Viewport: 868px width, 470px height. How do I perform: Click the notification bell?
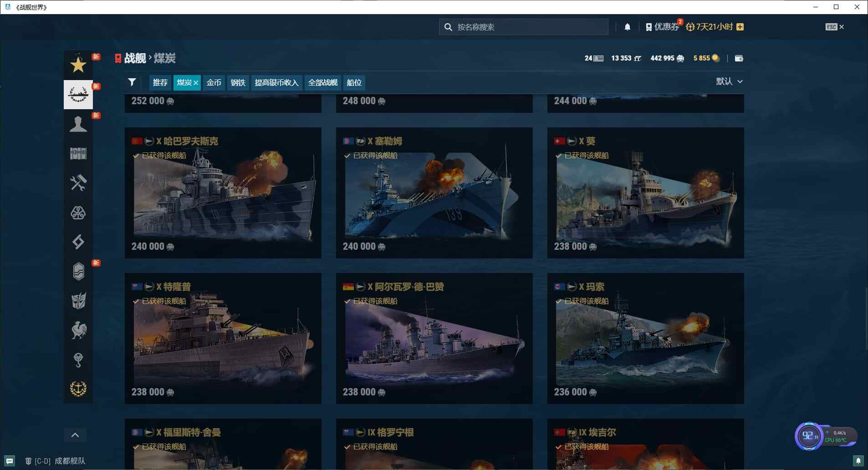(x=628, y=27)
